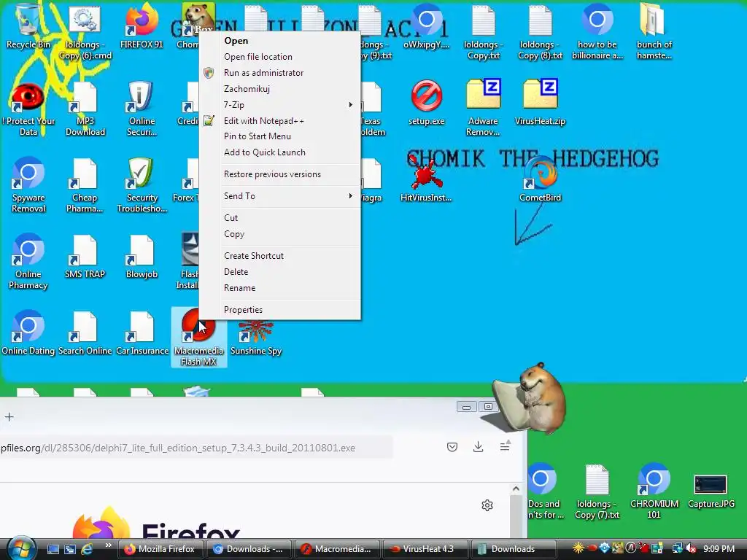747x560 pixels.
Task: Click the '! Protect Your Data' red eye icon
Action: coord(28,109)
